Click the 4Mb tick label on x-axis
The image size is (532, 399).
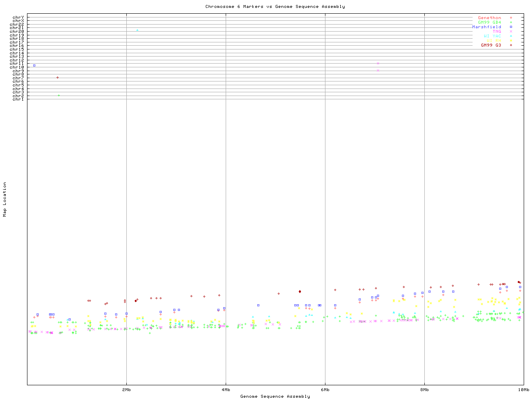(x=226, y=390)
